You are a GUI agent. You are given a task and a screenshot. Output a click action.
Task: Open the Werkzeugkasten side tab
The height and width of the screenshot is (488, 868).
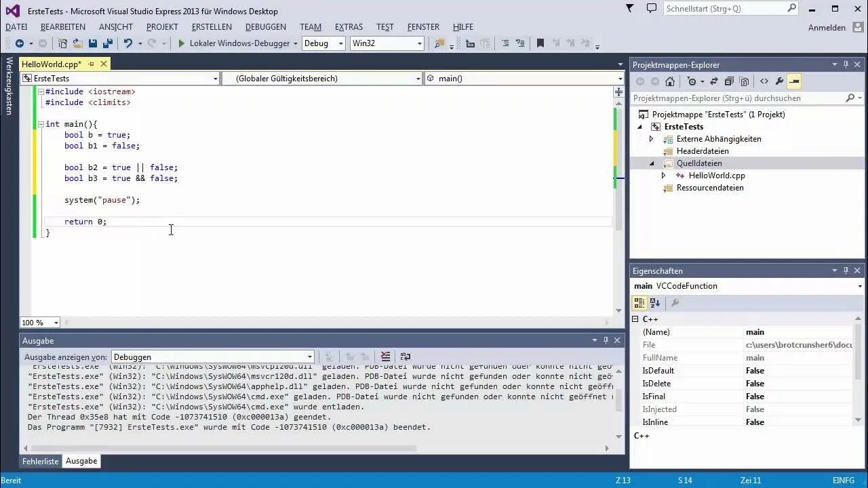tap(9, 86)
